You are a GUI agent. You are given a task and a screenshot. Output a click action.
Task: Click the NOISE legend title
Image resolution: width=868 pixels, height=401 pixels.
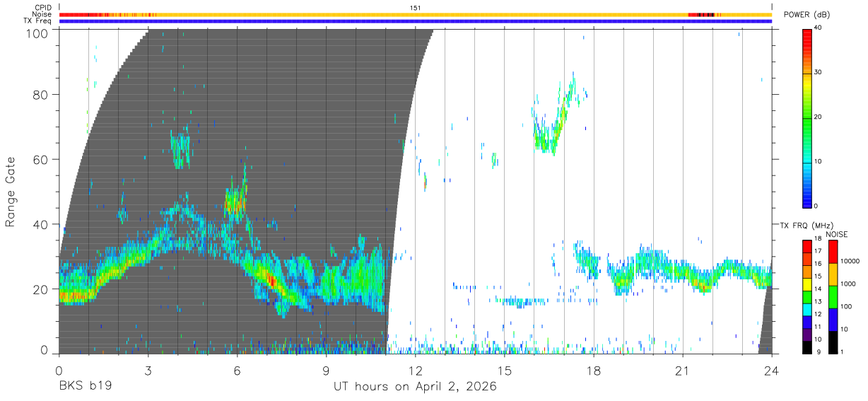[x=836, y=233]
